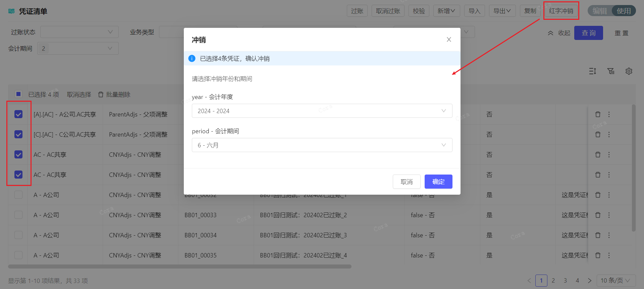Close the 冲销 dialog with X icon

click(449, 40)
